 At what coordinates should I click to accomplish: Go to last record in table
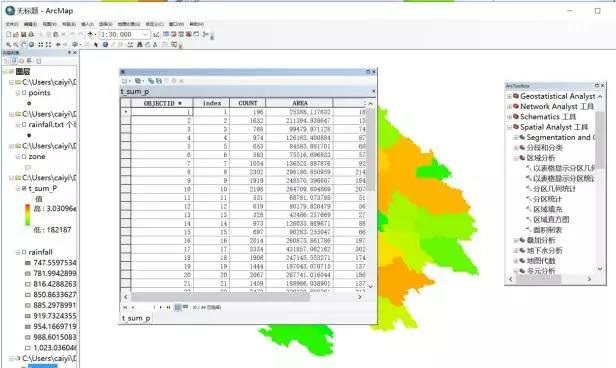pos(168,307)
